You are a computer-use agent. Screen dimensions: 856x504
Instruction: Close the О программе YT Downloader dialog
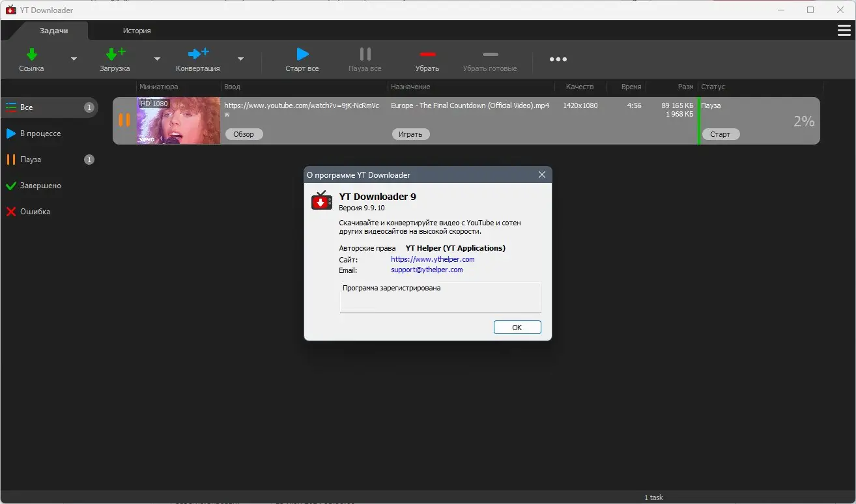[541, 175]
